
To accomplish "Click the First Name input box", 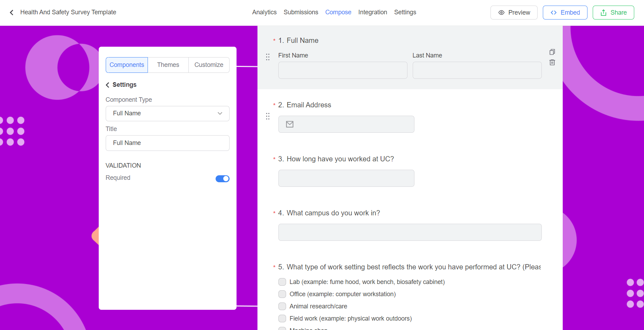I will 343,70.
